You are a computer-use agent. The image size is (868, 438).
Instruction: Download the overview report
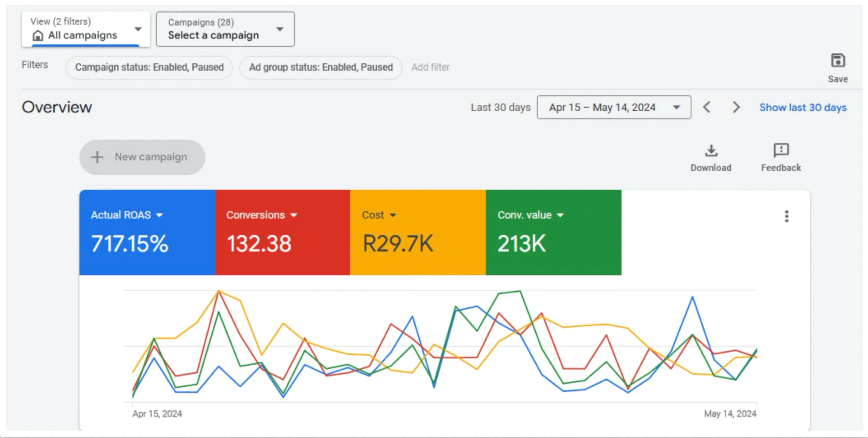(x=711, y=159)
